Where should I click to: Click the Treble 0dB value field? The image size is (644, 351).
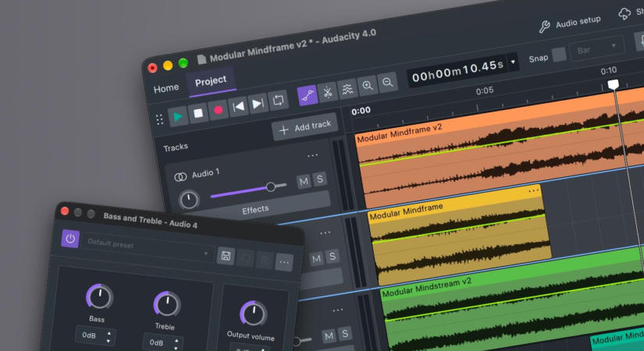(x=163, y=343)
